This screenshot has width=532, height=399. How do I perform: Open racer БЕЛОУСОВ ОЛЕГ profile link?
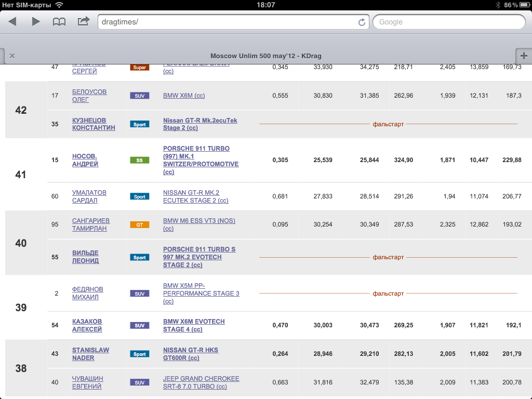click(89, 96)
